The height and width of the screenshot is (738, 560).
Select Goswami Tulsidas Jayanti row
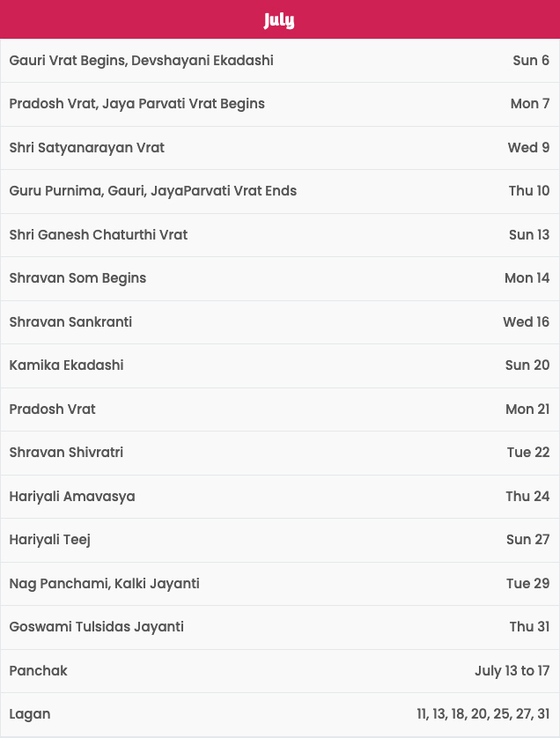click(x=279, y=627)
